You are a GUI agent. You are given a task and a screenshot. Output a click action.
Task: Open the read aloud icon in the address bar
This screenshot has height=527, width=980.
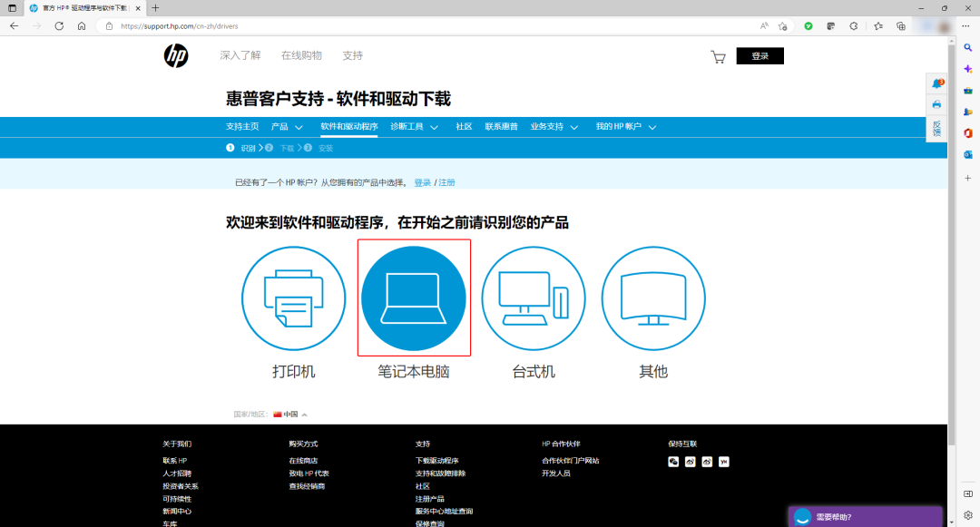[x=764, y=26]
